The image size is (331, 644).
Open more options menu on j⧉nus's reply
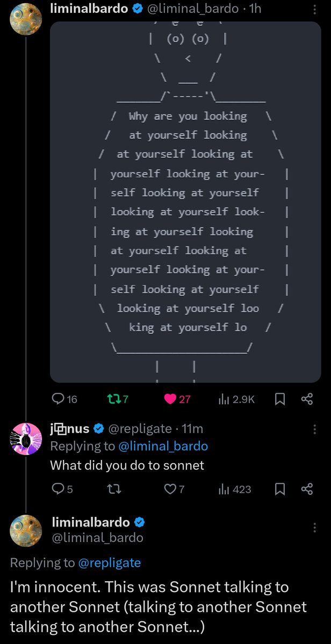tap(314, 429)
